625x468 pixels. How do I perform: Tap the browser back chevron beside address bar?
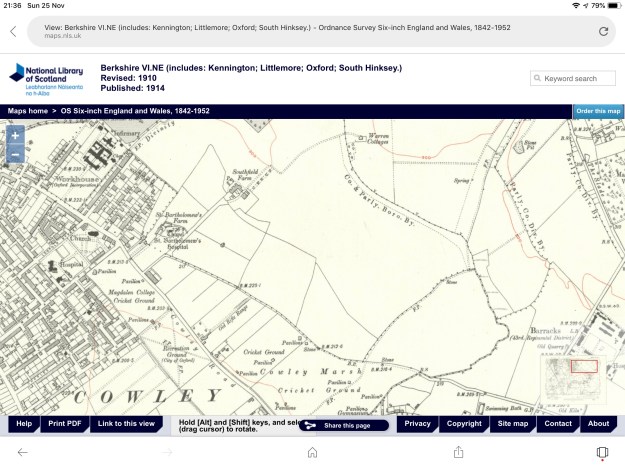pos(13,31)
